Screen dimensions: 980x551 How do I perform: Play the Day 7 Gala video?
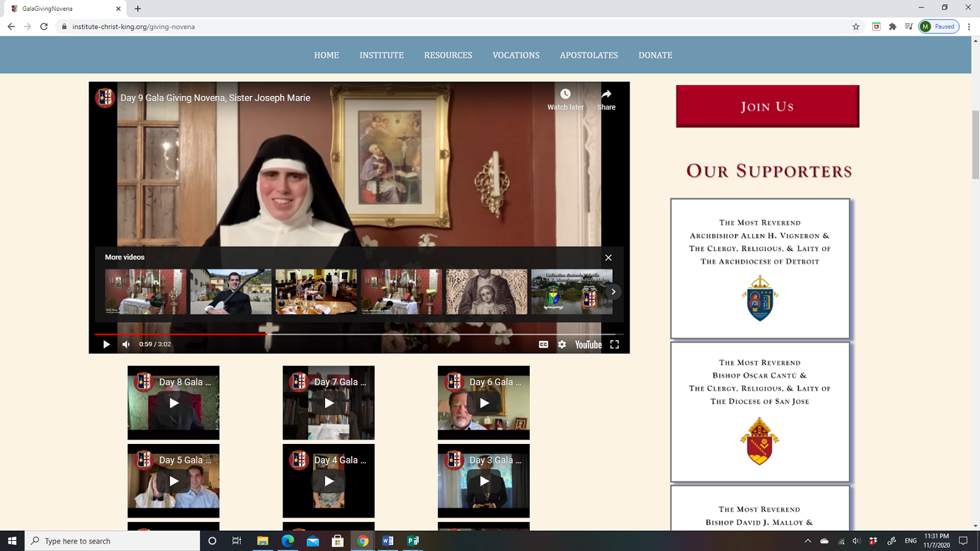[329, 403]
